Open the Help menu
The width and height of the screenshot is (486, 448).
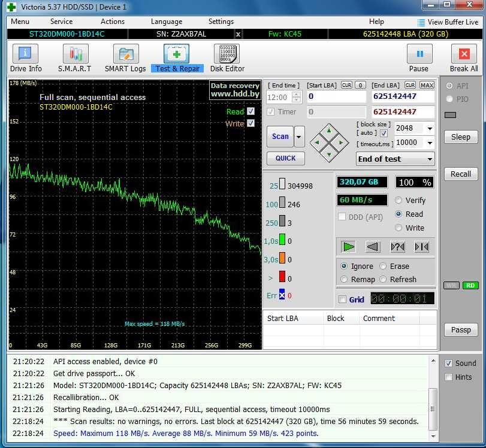(376, 22)
